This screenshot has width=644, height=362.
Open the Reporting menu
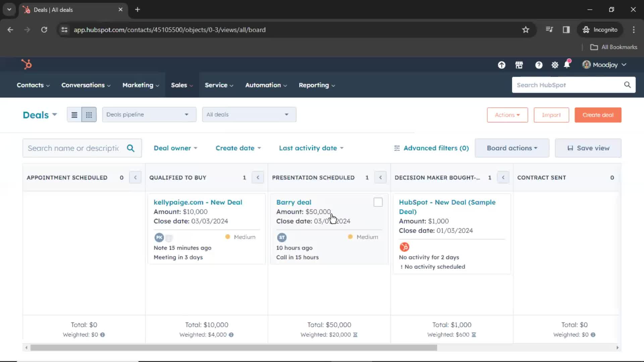coord(317,85)
